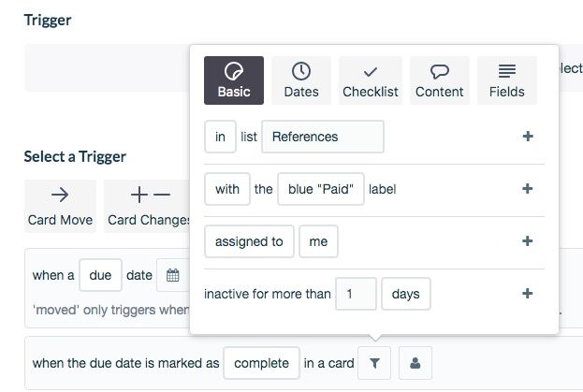This screenshot has width=583, height=392.
Task: Select the Card Move trigger category
Action: [x=60, y=206]
